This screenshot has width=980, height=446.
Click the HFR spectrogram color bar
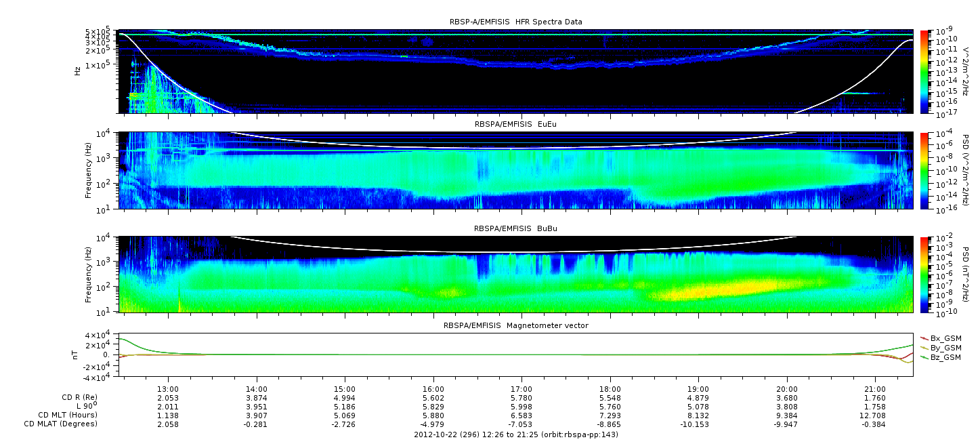[924, 71]
